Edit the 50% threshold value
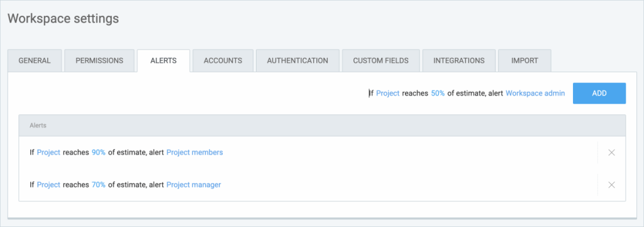This screenshot has width=644, height=227. click(x=438, y=93)
